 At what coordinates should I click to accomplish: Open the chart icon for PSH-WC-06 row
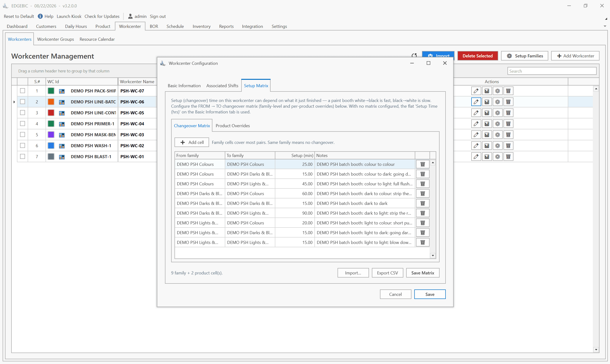487,102
